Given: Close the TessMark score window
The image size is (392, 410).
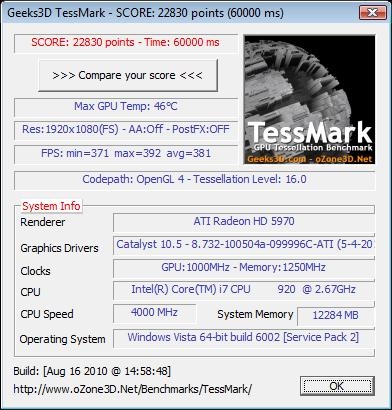Looking at the screenshot, I should tap(373, 13).
